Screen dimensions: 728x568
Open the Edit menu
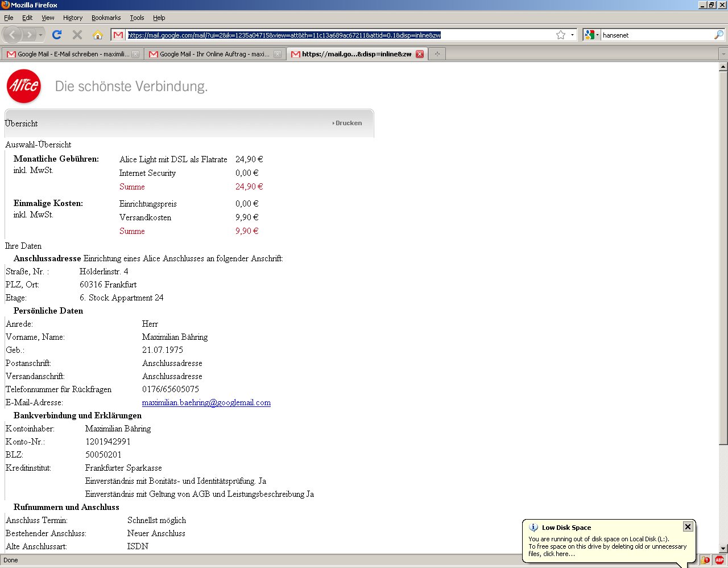(27, 18)
